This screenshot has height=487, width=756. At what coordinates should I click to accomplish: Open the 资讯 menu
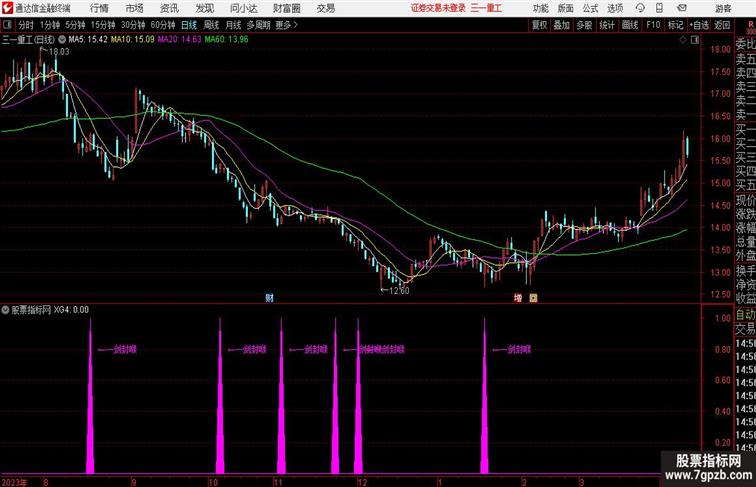[169, 8]
